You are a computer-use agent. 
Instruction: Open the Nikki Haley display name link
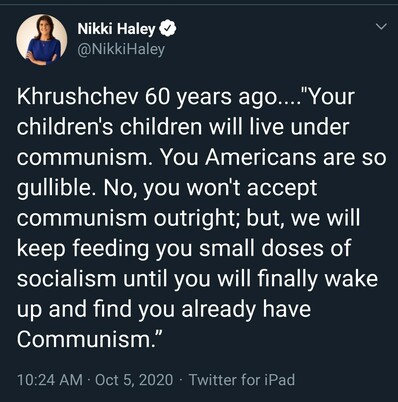coord(116,29)
